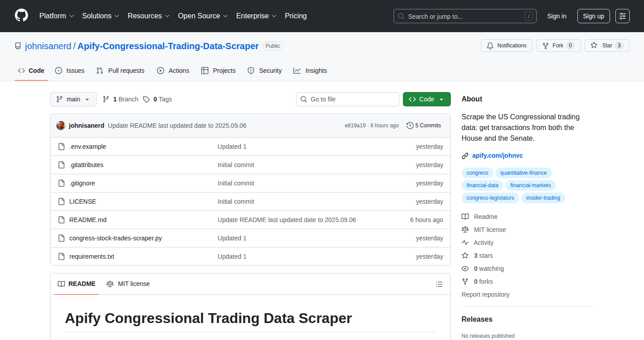Open the Updated 1 commit for .env.example
644x340 pixels.
click(x=232, y=147)
